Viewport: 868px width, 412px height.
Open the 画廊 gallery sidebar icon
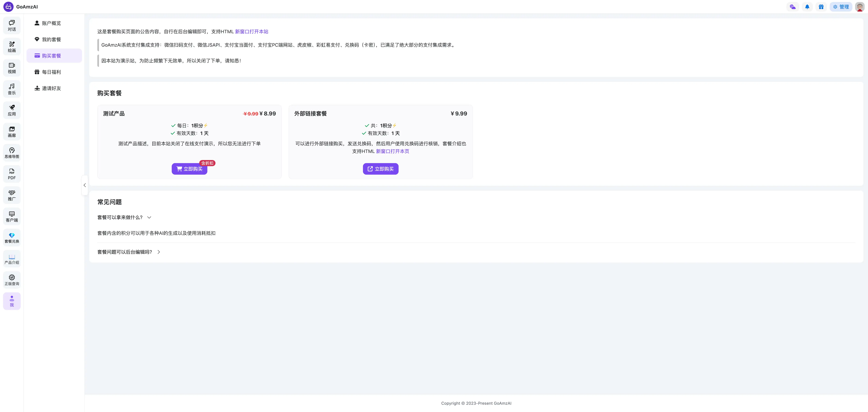(12, 132)
